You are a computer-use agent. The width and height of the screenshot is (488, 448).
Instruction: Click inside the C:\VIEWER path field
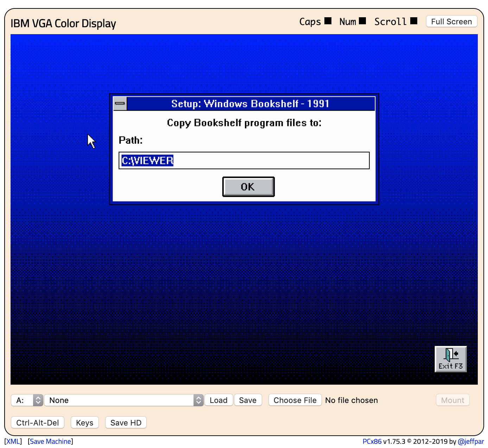244,160
